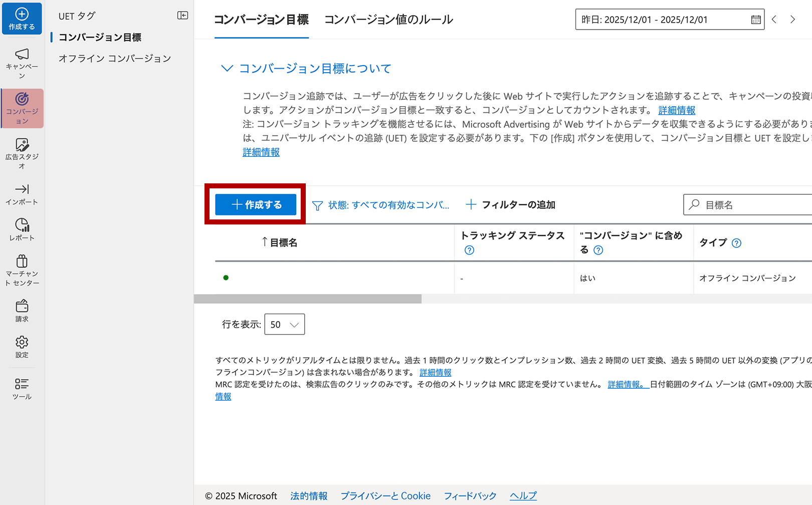
Task: Click the Import (インポート) sidebar icon
Action: click(x=22, y=194)
